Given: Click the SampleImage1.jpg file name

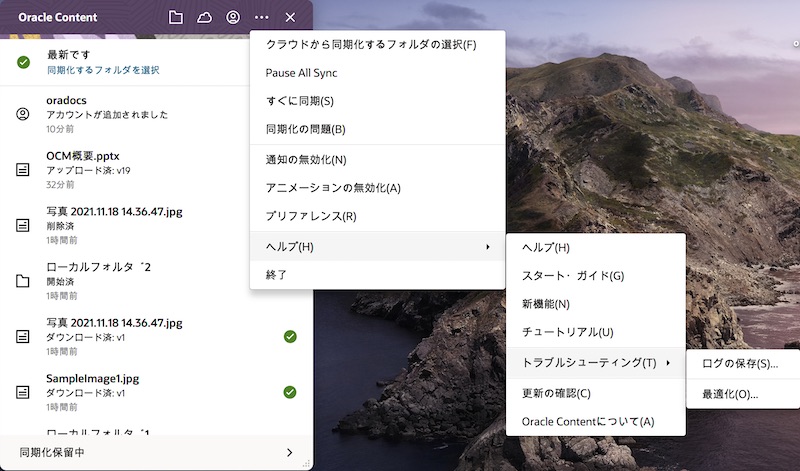Looking at the screenshot, I should pyautogui.click(x=92, y=379).
